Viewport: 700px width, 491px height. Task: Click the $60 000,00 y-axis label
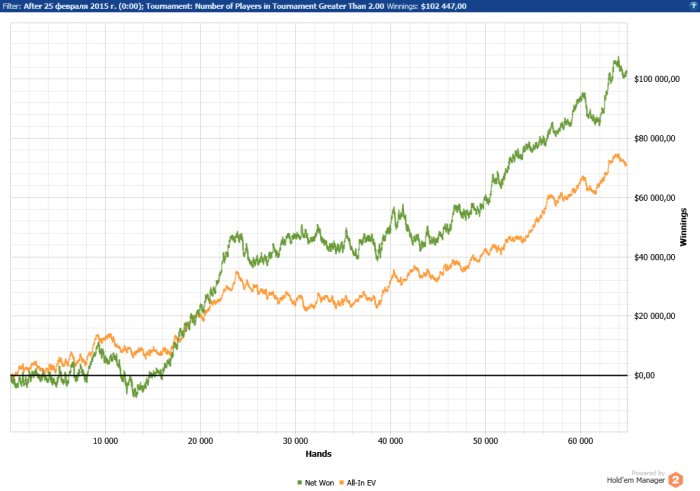pyautogui.click(x=655, y=198)
